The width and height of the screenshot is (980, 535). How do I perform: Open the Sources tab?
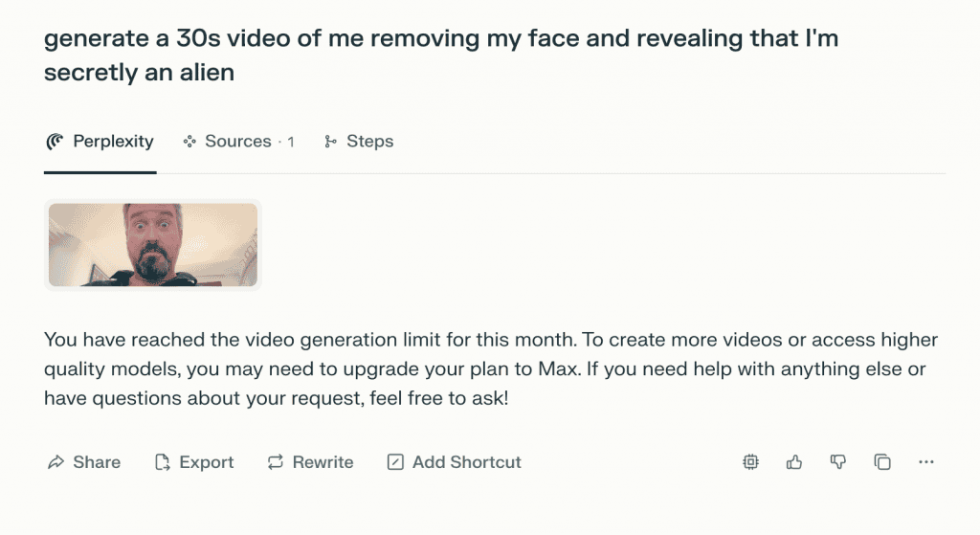click(238, 142)
